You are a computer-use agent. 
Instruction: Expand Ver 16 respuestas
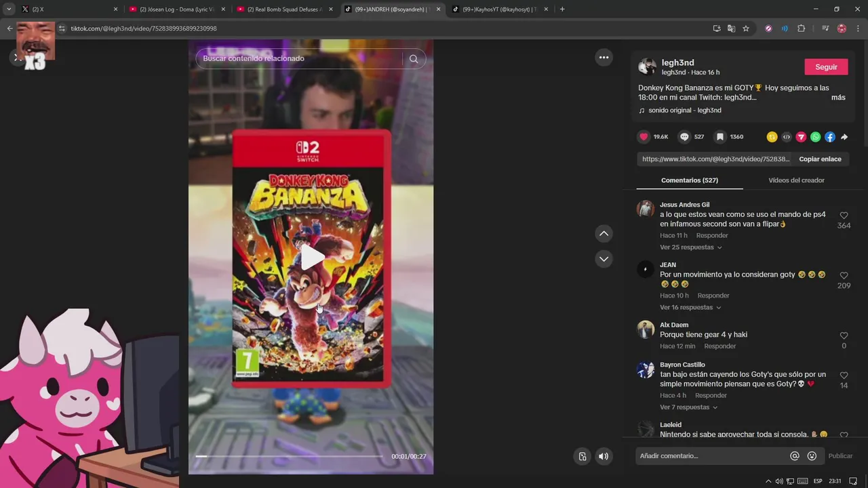(x=690, y=308)
